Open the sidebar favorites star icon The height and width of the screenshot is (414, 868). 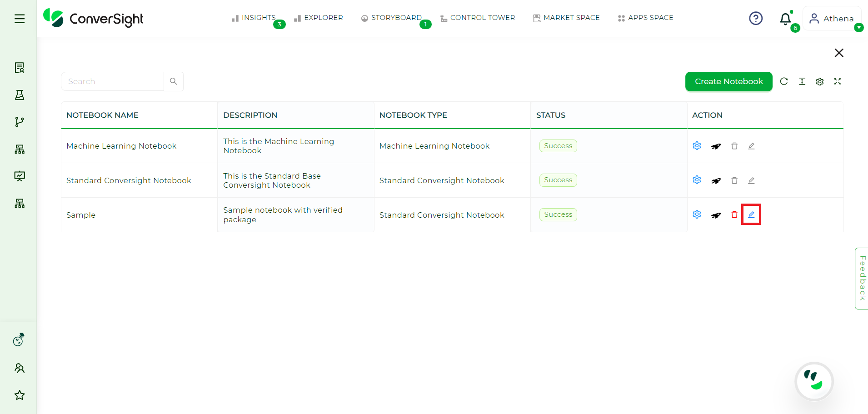point(20,395)
